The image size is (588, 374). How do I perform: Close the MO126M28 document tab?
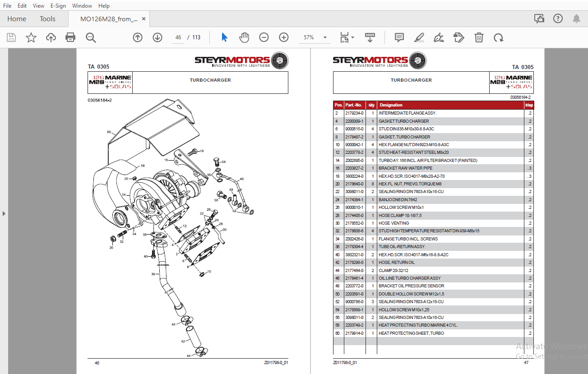(x=144, y=19)
